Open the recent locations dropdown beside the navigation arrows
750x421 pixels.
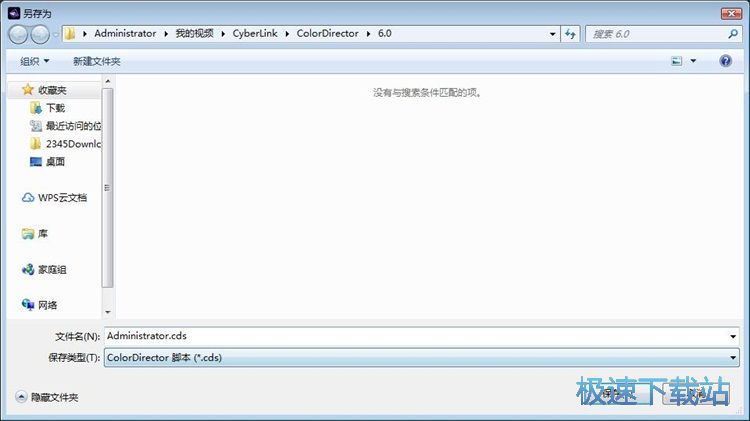pos(55,34)
